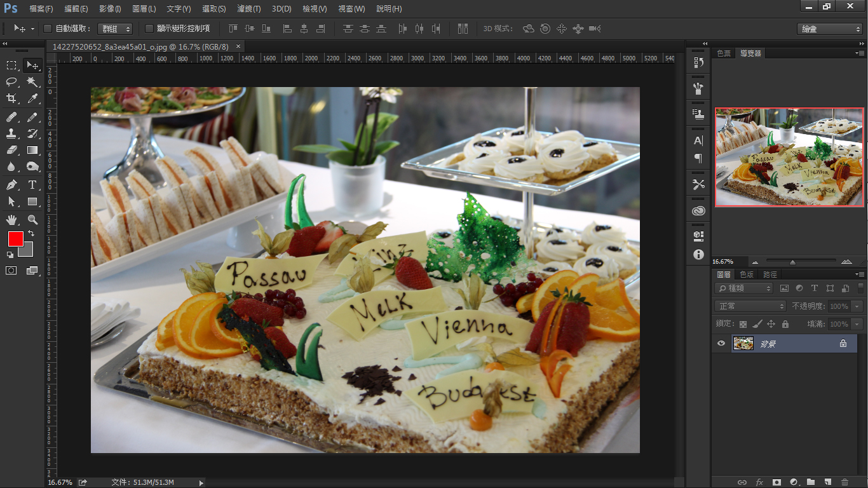Enable the 顯示變形控制項 checkbox
Screen dimensions: 868x488
(149, 29)
